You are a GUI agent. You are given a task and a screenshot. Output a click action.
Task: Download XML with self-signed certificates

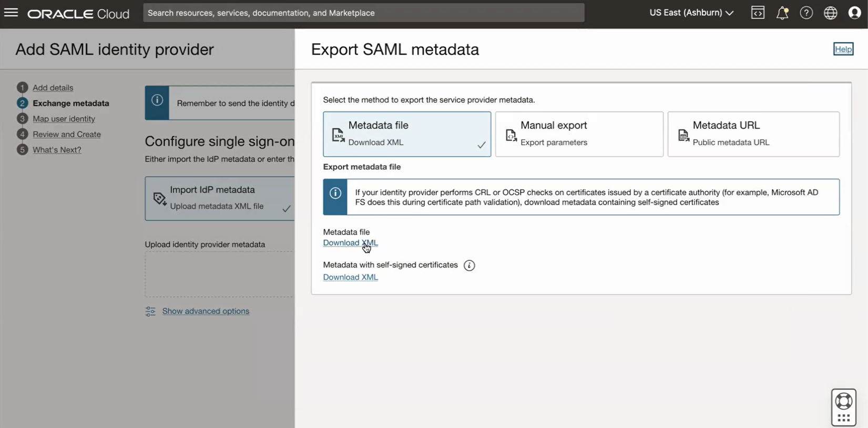tap(350, 277)
